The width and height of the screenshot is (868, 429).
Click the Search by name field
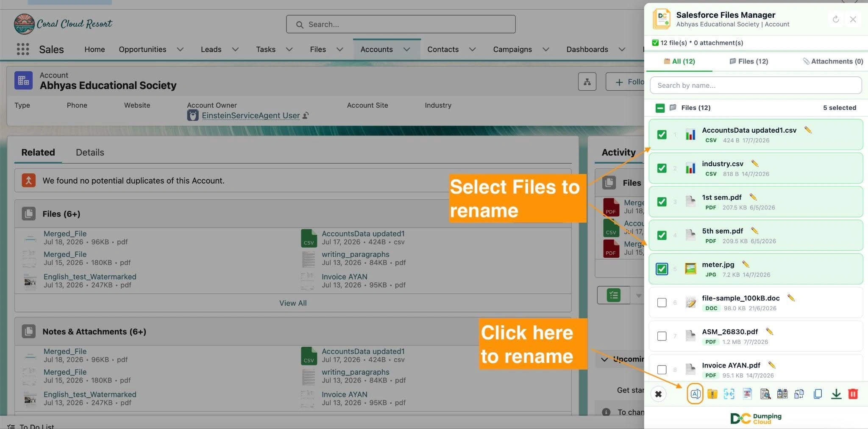756,85
